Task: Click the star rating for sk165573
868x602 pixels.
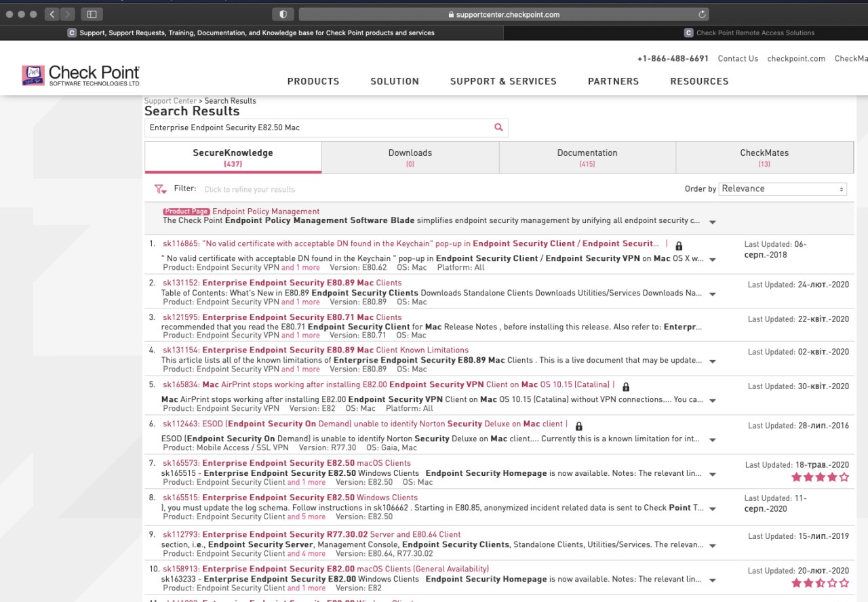Action: point(820,477)
